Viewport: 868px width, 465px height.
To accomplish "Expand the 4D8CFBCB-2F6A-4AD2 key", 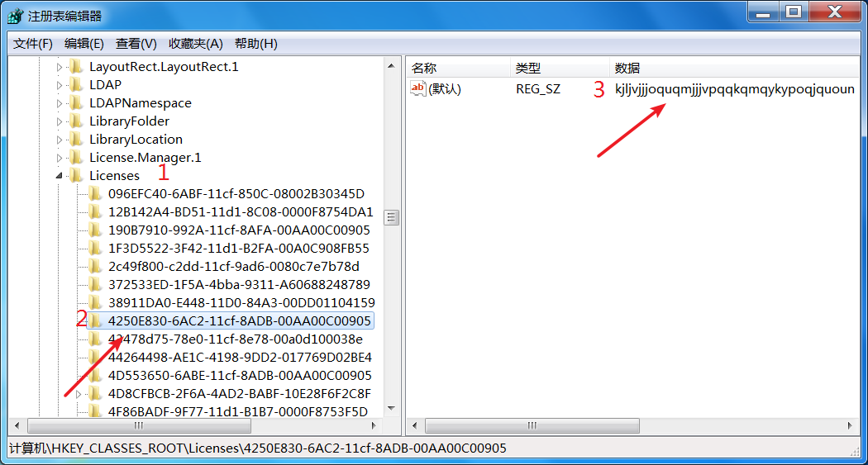I will (78, 394).
